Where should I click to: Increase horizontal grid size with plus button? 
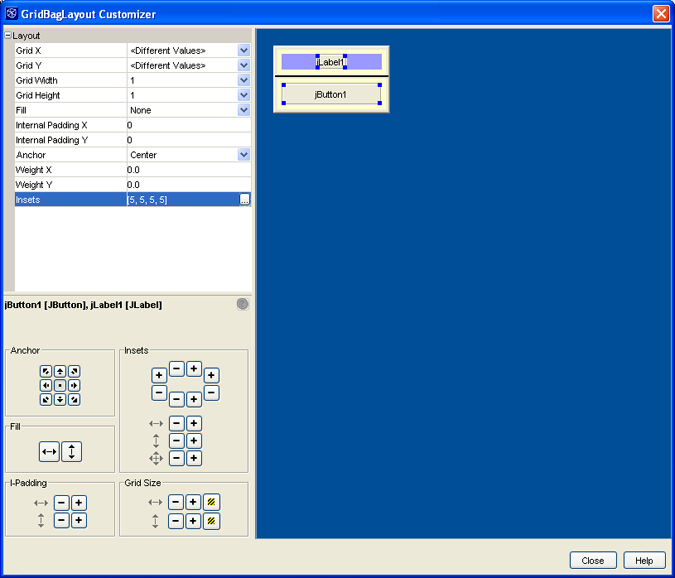coord(194,503)
